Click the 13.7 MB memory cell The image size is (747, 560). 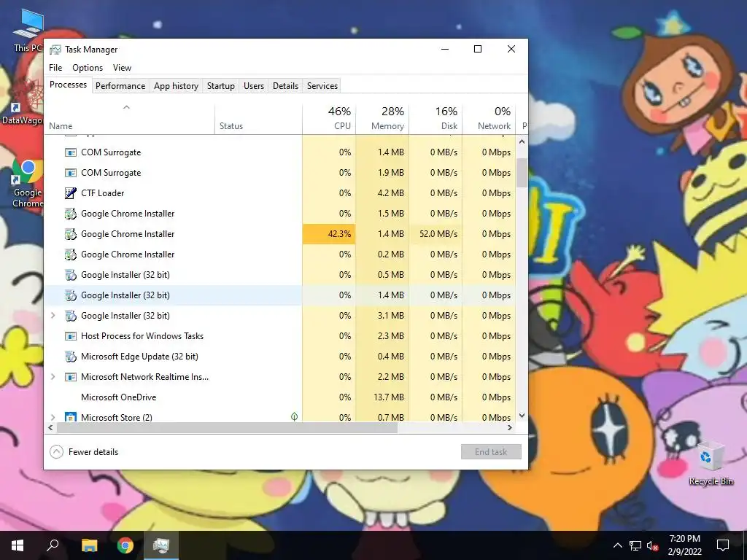tap(382, 397)
